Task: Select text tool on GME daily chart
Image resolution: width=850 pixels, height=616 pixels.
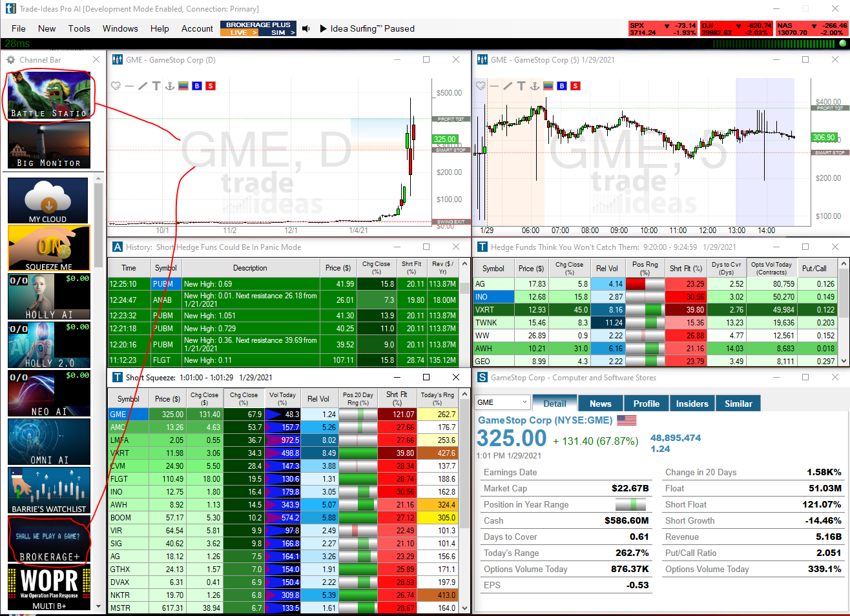Action: (156, 86)
